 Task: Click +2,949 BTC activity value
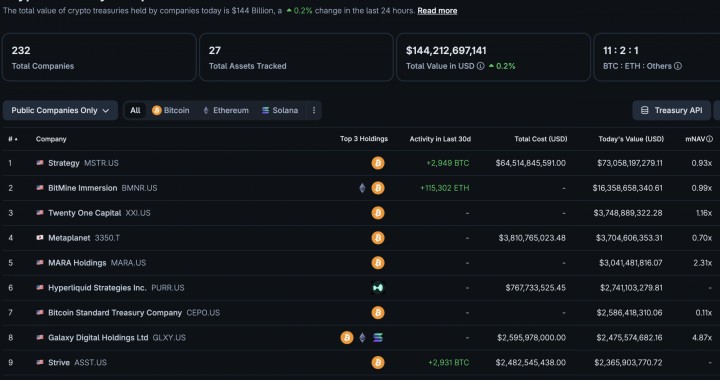pos(447,163)
